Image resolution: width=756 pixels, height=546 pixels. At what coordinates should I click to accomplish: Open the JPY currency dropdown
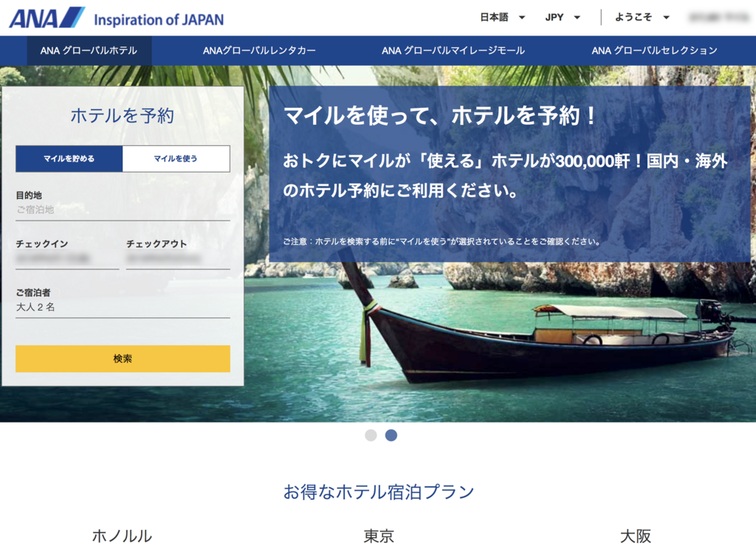pos(562,18)
